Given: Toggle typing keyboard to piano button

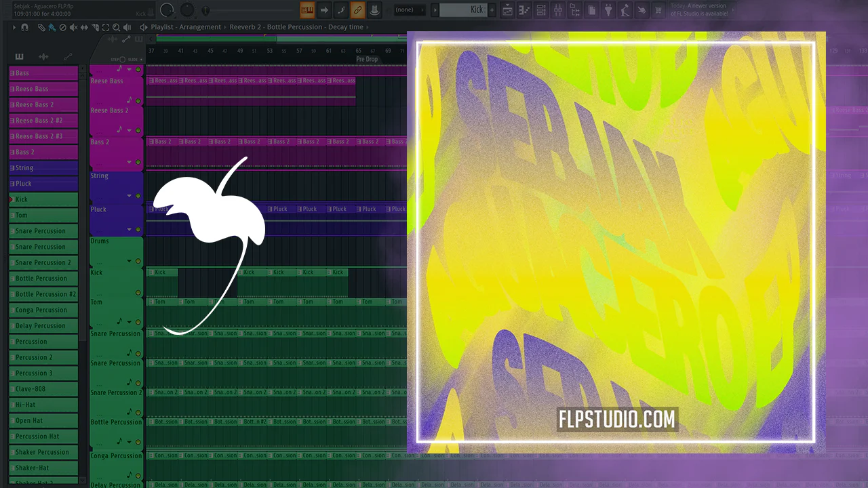Looking at the screenshot, I should 307,10.
